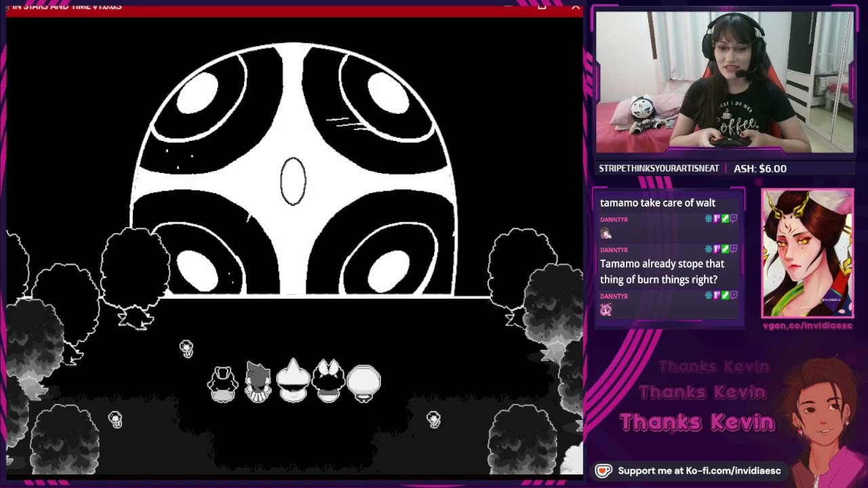The height and width of the screenshot is (488, 868).
Task: Click the oval in the dome's center
Action: click(293, 181)
